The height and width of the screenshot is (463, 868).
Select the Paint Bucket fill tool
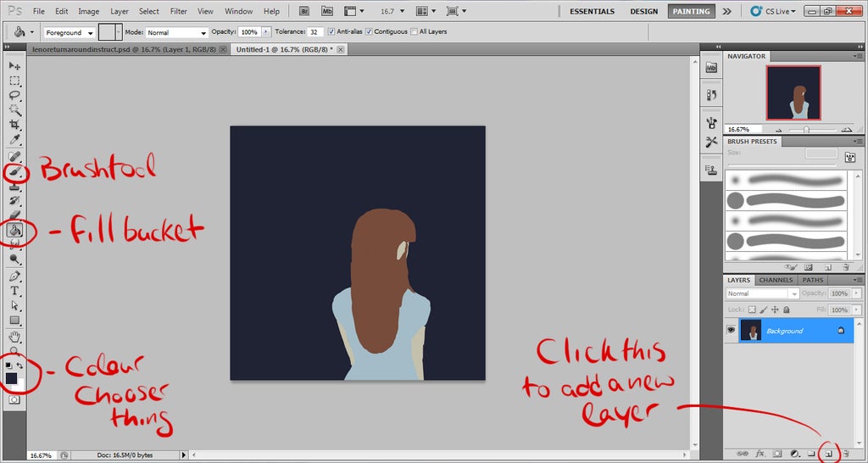pyautogui.click(x=14, y=230)
